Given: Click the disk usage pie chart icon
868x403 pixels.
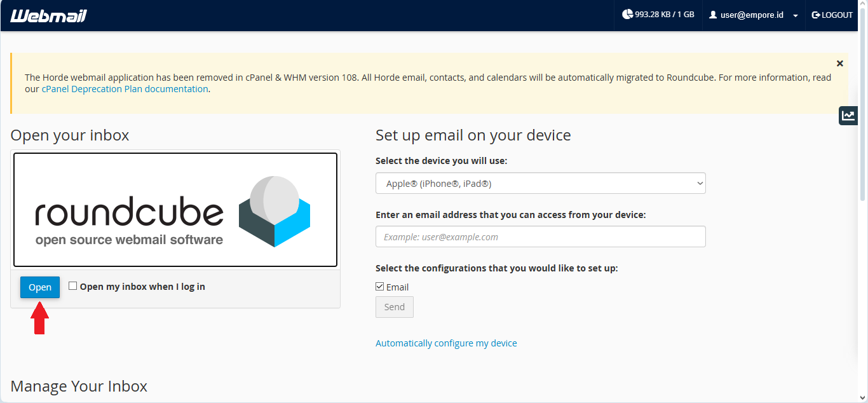Looking at the screenshot, I should [627, 15].
